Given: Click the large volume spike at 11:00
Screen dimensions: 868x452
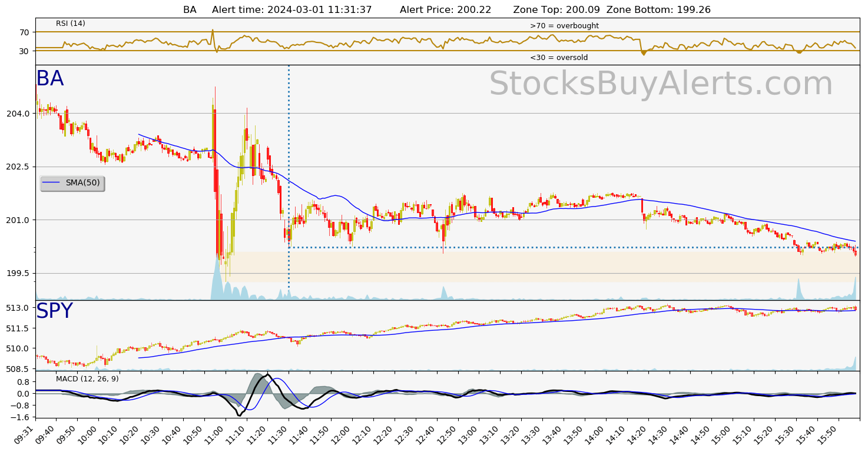Looking at the screenshot, I should point(217,280).
